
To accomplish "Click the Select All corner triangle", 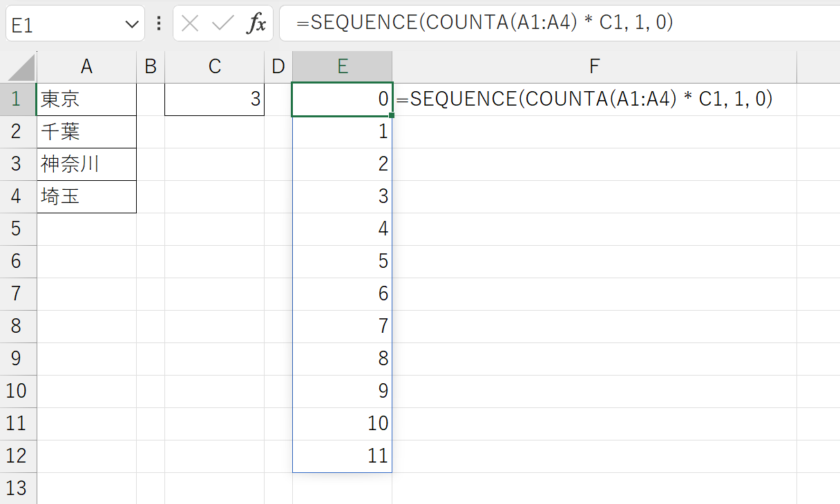I will point(19,67).
